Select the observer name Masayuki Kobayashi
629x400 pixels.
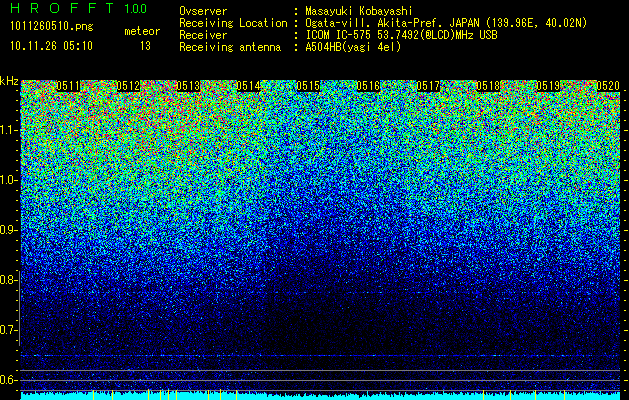click(359, 11)
